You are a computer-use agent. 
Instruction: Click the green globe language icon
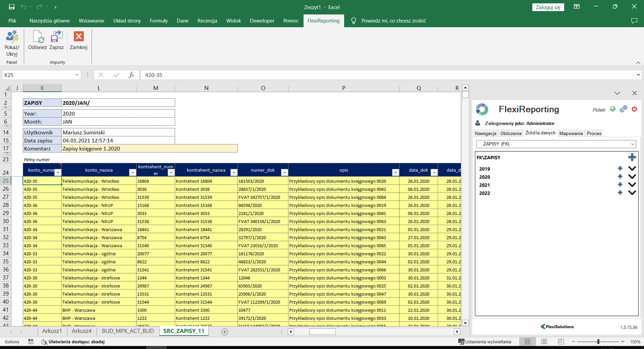coord(613,109)
